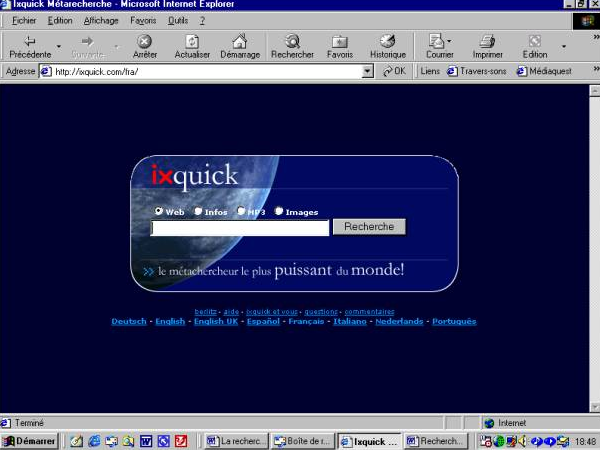Follow the English UK link
Screen dimensions: 600x450
[x=216, y=321]
